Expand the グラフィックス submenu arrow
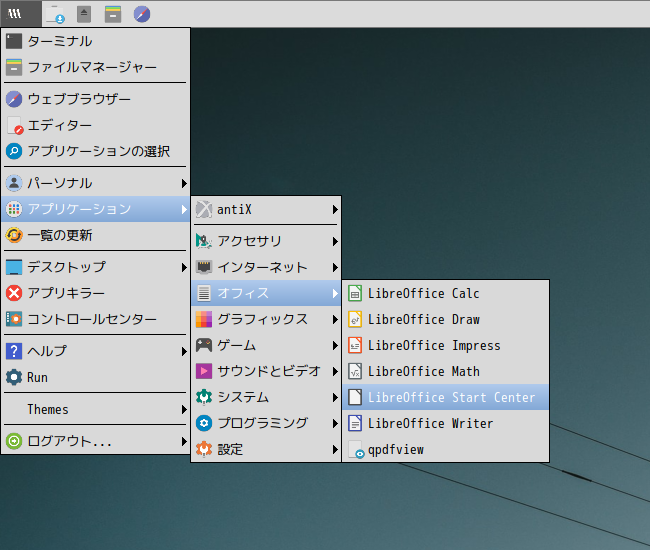The height and width of the screenshot is (550, 650). pyautogui.click(x=335, y=320)
